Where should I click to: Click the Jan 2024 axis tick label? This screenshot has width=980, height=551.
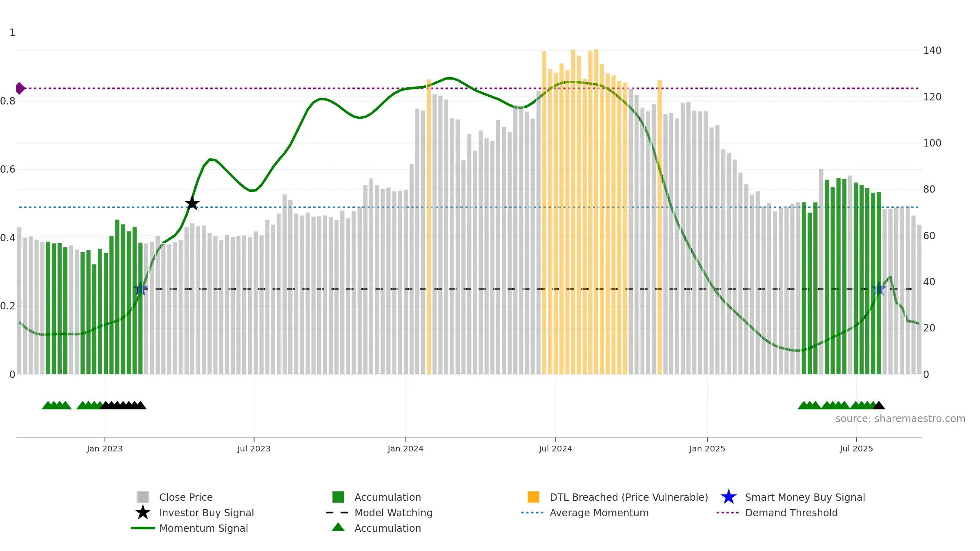pyautogui.click(x=405, y=449)
